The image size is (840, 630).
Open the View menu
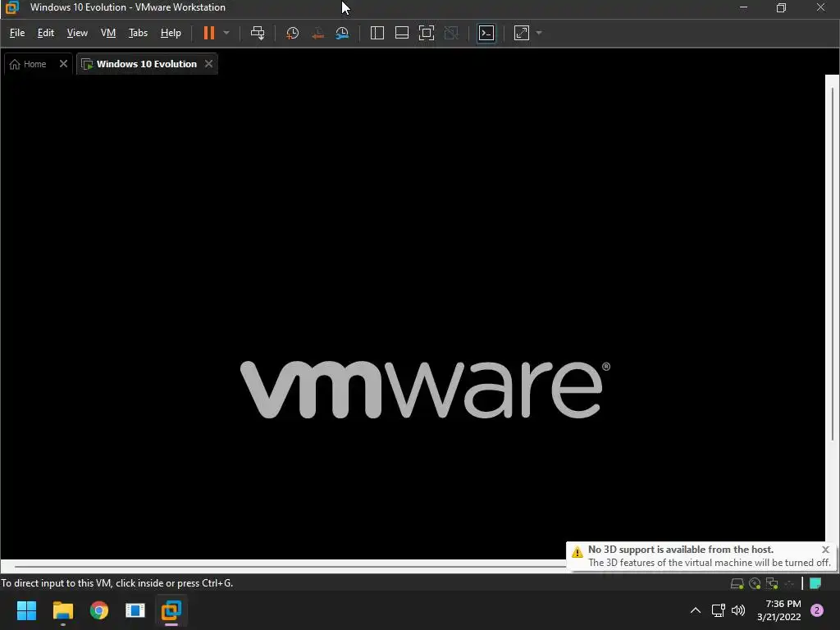(77, 33)
